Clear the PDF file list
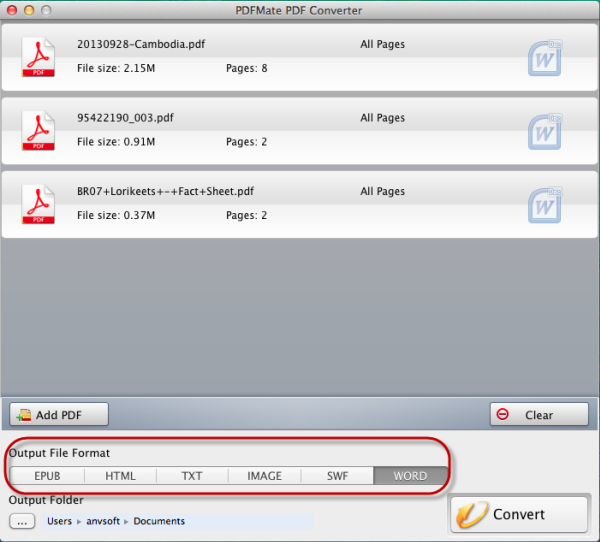Screen dimensions: 600x542 point(539,414)
